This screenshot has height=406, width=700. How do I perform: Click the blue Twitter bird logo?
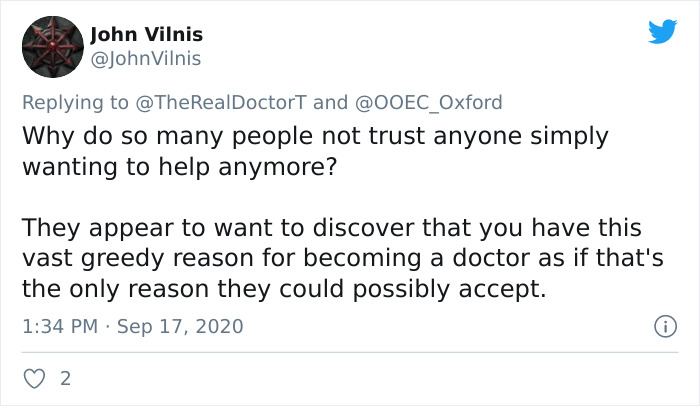662,31
